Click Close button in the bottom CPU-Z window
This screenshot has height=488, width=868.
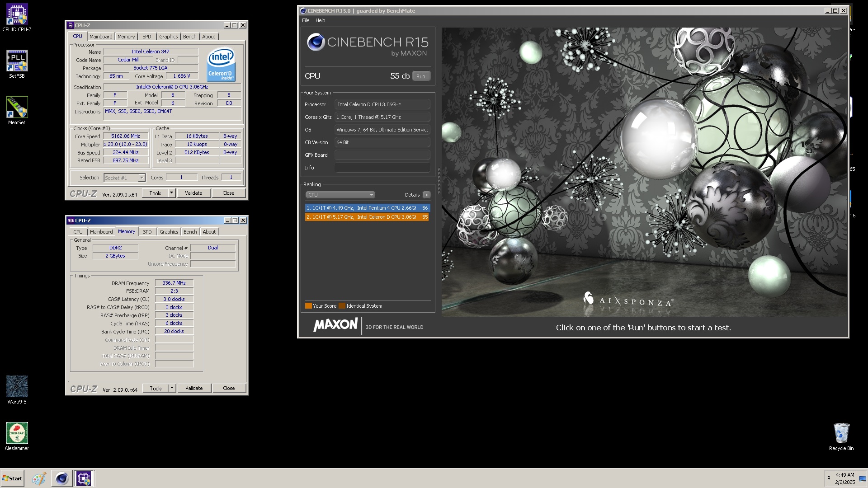click(x=229, y=388)
